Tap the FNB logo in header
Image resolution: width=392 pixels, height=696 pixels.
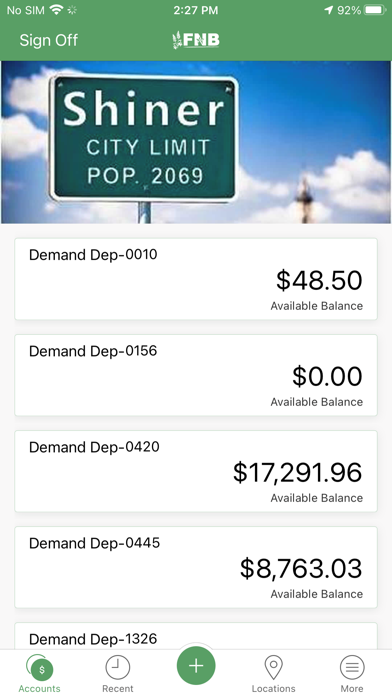click(196, 40)
